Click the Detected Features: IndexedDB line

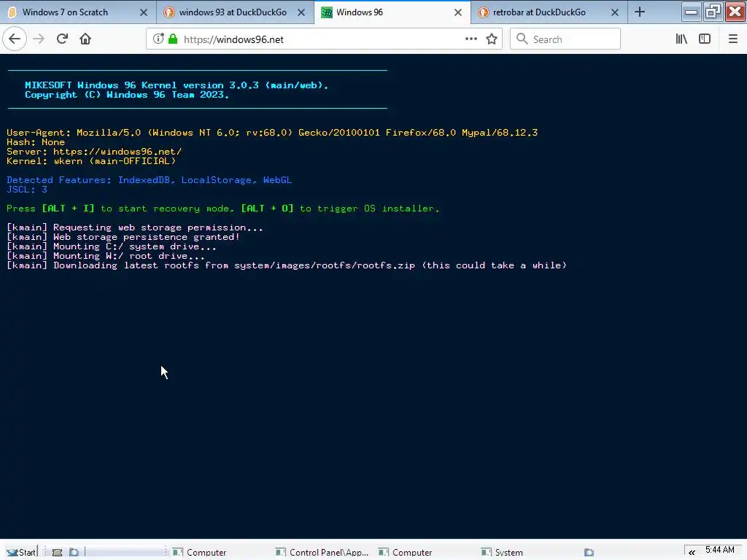tap(149, 180)
